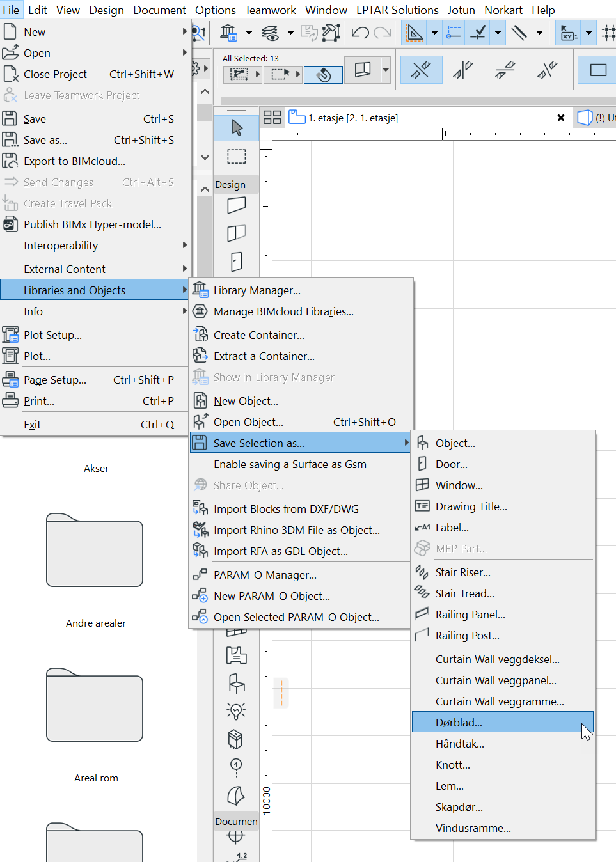Select the Arrow tool in toolbox
The height and width of the screenshot is (862, 616).
point(237,128)
